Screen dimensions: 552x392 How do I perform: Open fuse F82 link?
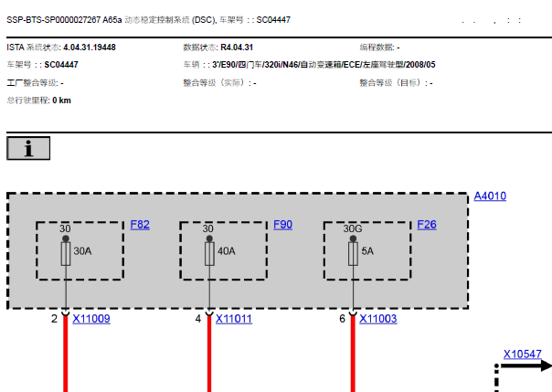140,225
